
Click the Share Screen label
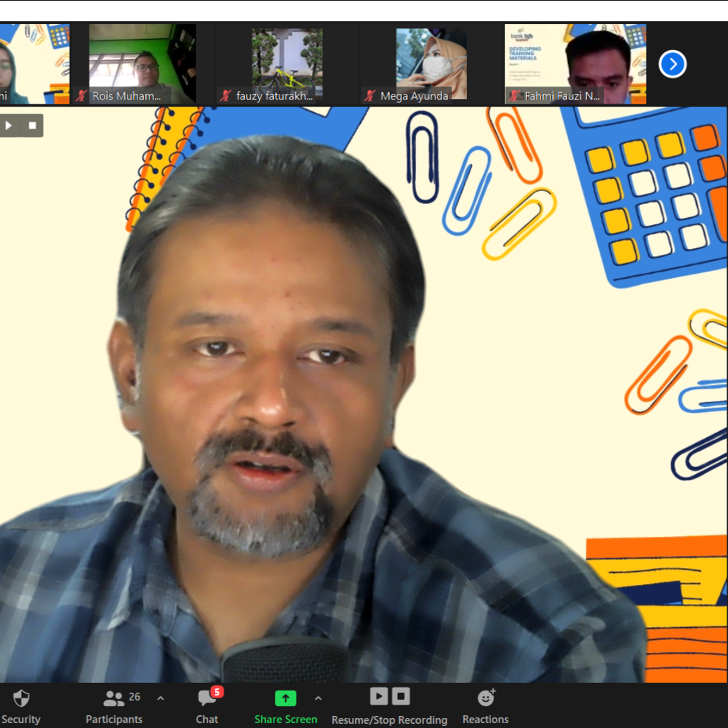click(x=286, y=719)
